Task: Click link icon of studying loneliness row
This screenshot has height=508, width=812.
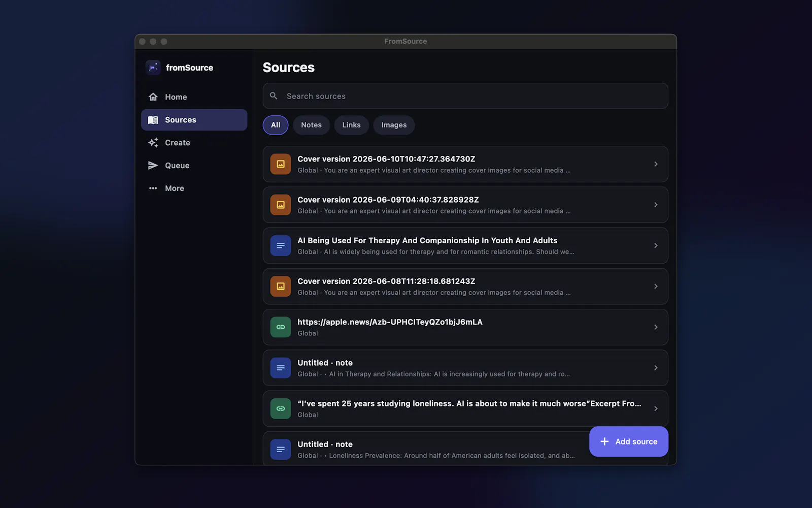Action: [x=281, y=408]
